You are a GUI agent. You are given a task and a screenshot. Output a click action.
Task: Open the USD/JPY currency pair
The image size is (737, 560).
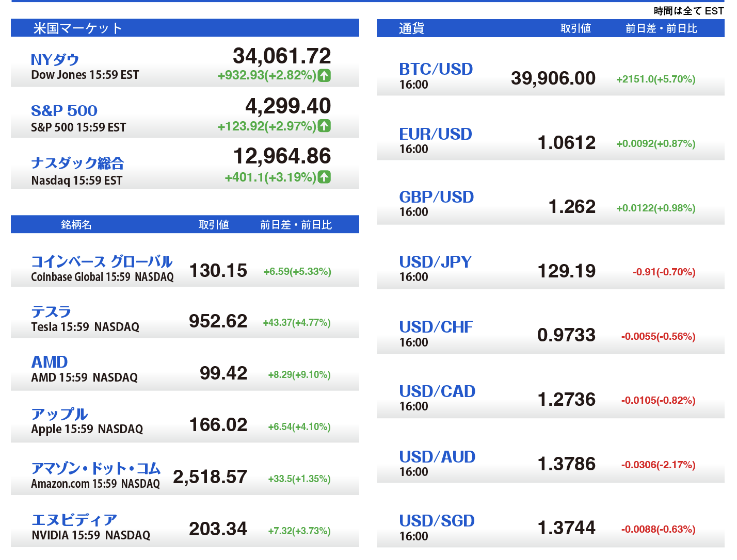[x=435, y=262]
